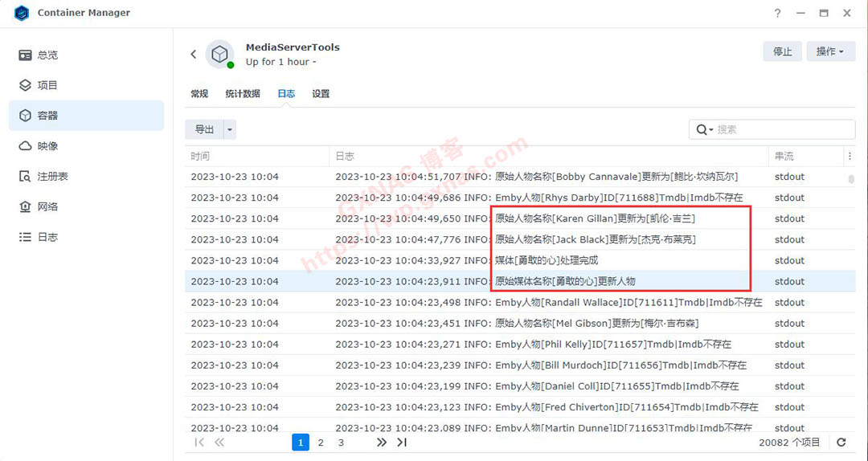Click the log search input field
Screen dimensions: 868x461
(784, 129)
